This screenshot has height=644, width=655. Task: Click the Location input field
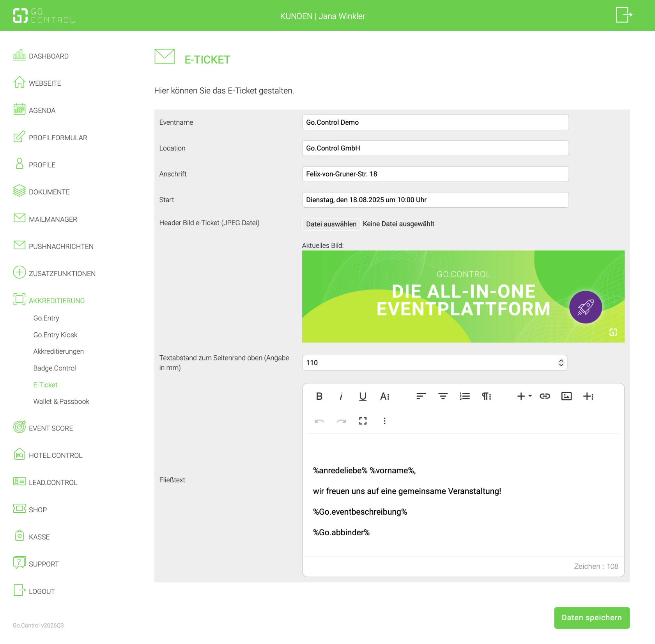pos(435,148)
